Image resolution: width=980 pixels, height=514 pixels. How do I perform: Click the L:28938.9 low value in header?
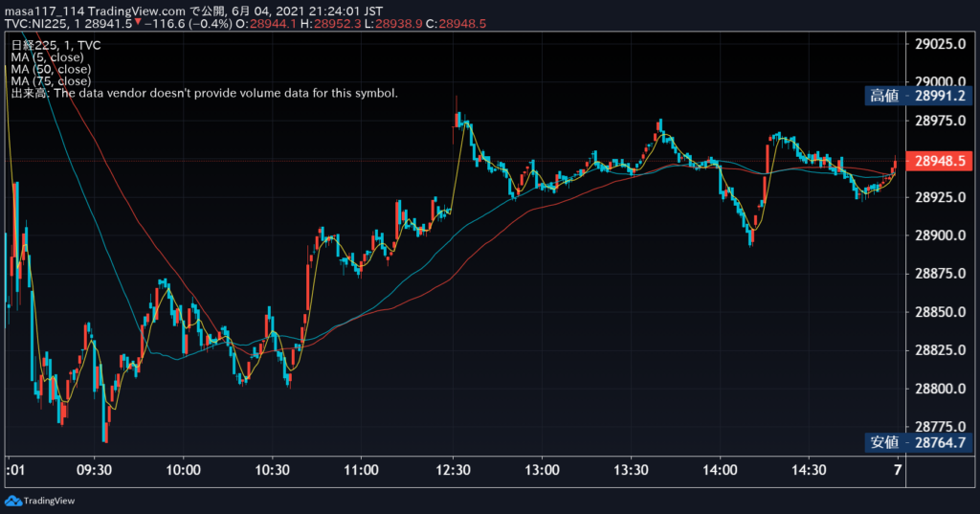tap(393, 24)
